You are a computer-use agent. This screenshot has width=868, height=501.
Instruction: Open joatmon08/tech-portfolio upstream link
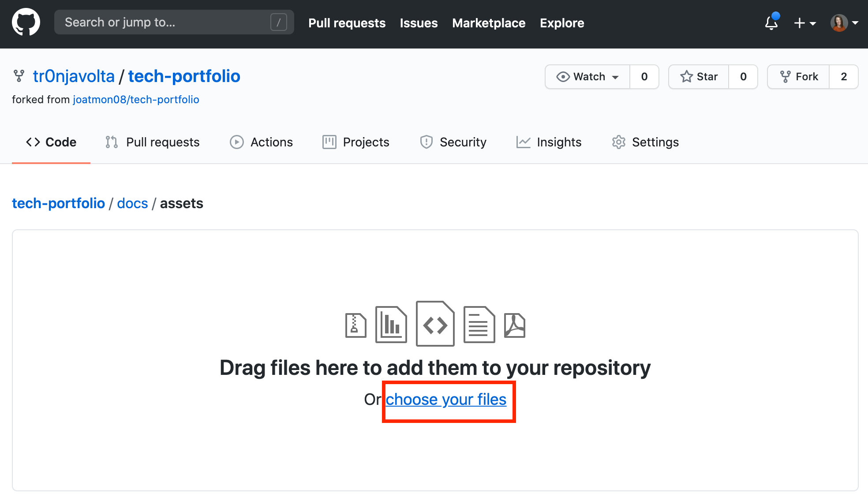pyautogui.click(x=136, y=100)
